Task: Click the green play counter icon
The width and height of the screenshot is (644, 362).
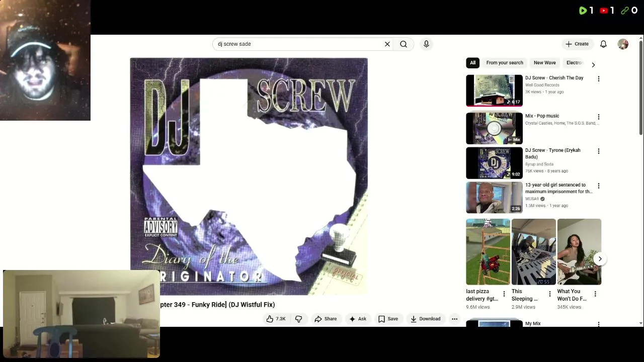Action: (x=583, y=11)
